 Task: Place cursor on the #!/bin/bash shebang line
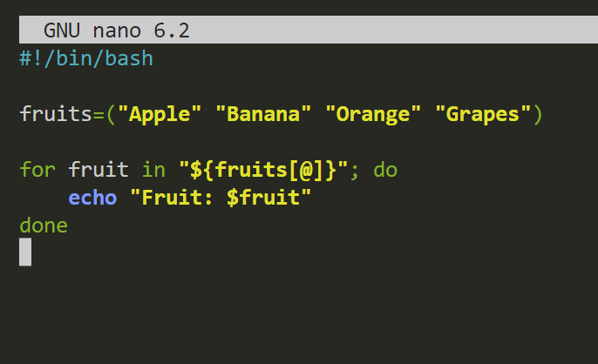85,58
